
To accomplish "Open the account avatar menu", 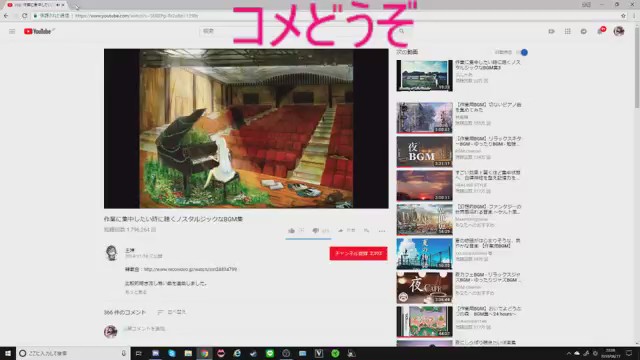I will (619, 31).
